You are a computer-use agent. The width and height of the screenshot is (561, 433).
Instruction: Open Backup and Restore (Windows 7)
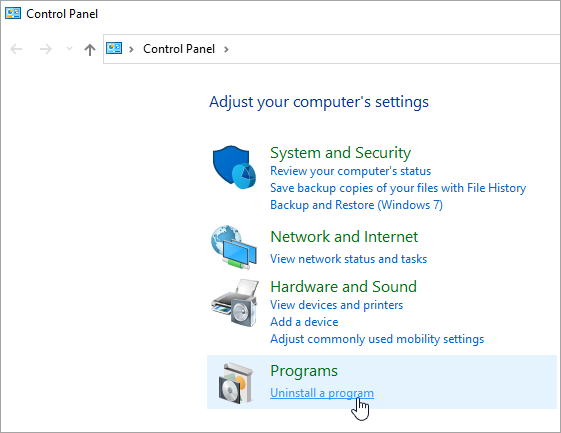point(356,205)
